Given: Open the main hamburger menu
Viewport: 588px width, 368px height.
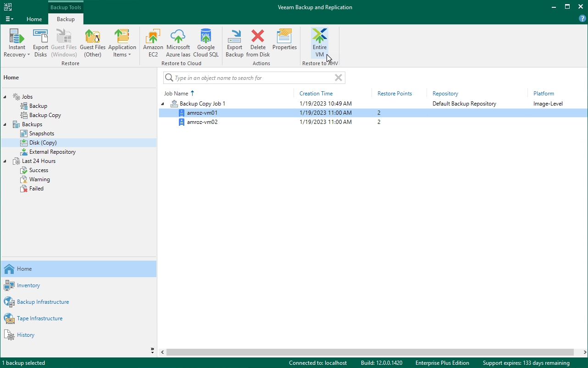Looking at the screenshot, I should coord(9,19).
